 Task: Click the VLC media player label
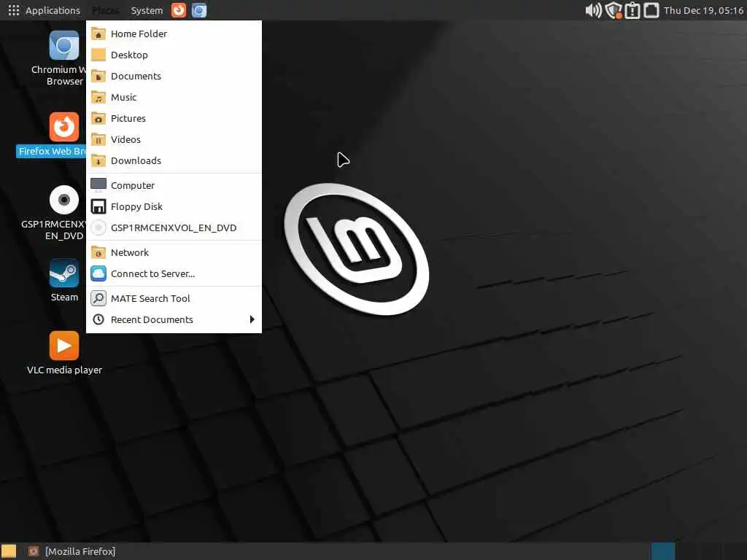pos(64,370)
